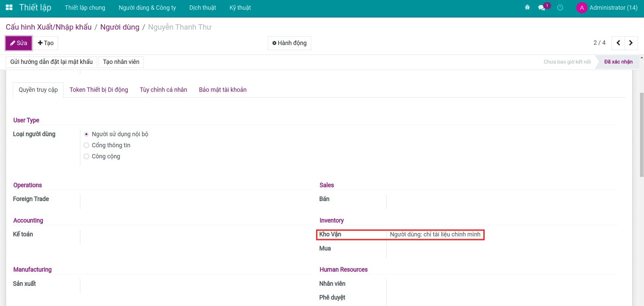Click the bug debug tools icon
The height and width of the screenshot is (306, 644).
[527, 7]
